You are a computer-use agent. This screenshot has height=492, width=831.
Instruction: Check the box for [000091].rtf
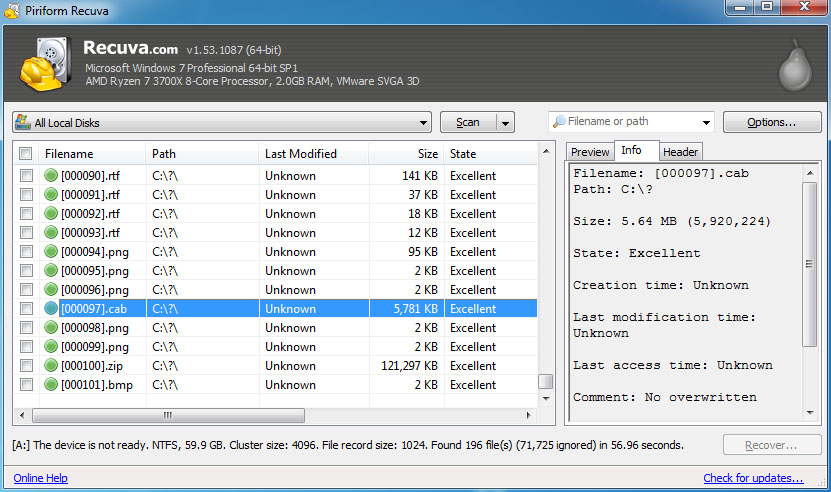pyautogui.click(x=26, y=194)
